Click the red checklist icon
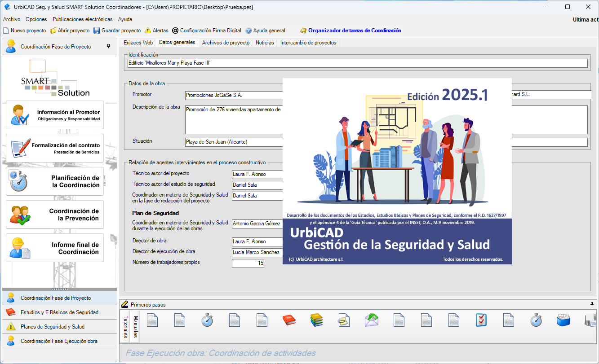 [481, 320]
